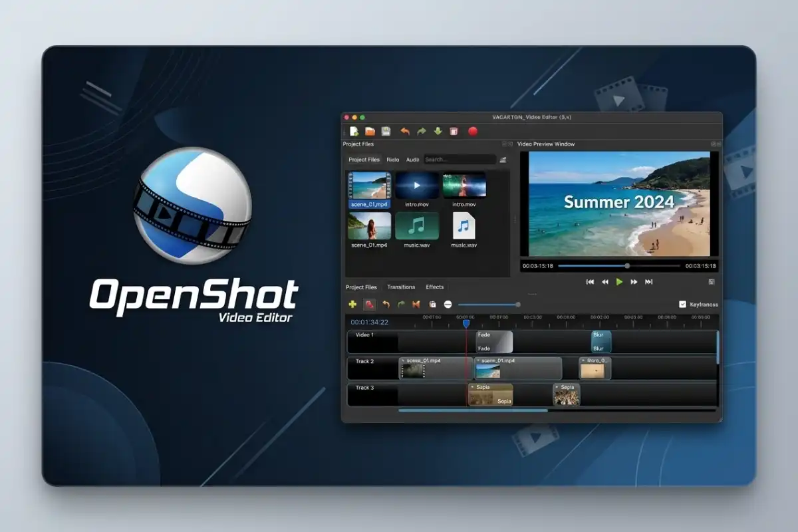Jump to end of the preview
This screenshot has width=798, height=532.
[x=649, y=282]
